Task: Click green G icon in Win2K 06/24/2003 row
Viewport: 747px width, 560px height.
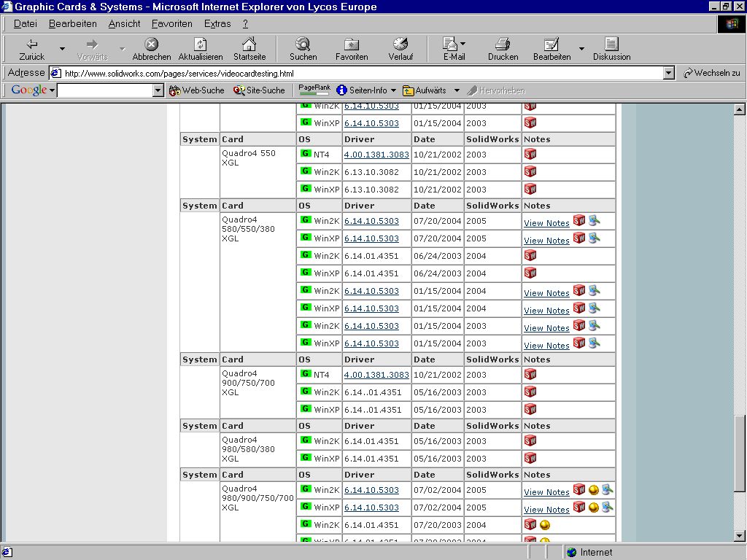Action: coord(306,254)
